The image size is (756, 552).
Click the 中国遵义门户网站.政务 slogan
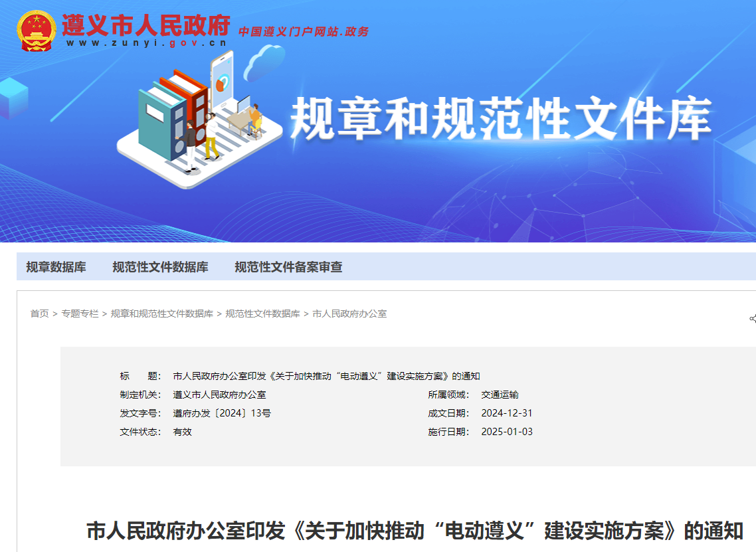[303, 31]
